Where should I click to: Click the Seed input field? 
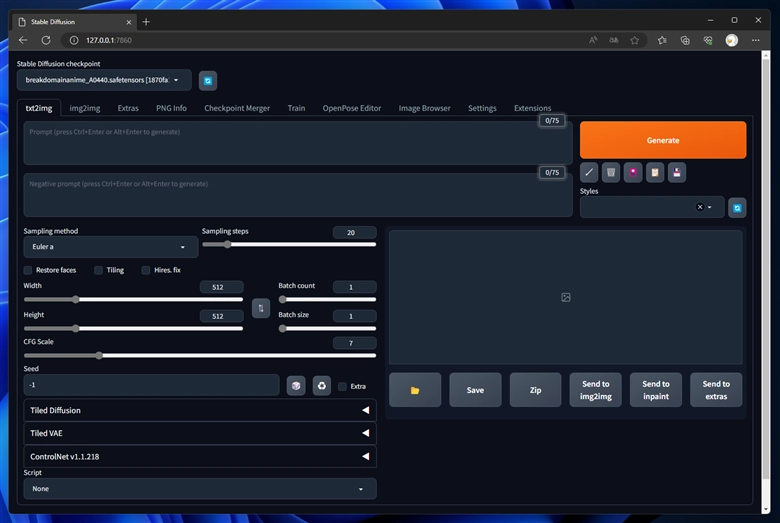point(152,385)
